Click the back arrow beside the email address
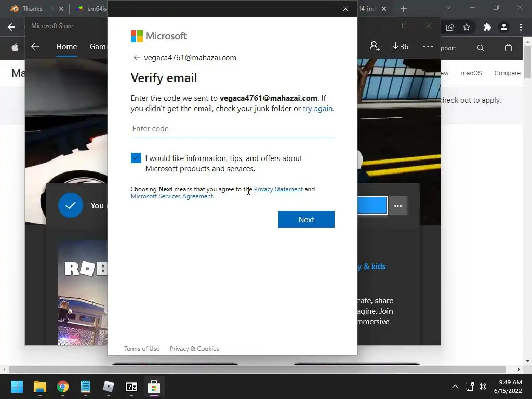 click(137, 57)
